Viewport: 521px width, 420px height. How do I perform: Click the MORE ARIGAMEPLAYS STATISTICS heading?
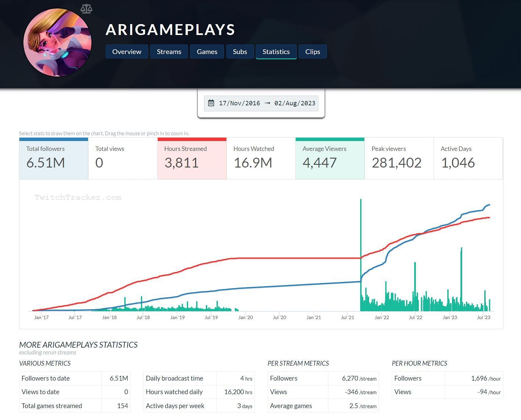78,345
